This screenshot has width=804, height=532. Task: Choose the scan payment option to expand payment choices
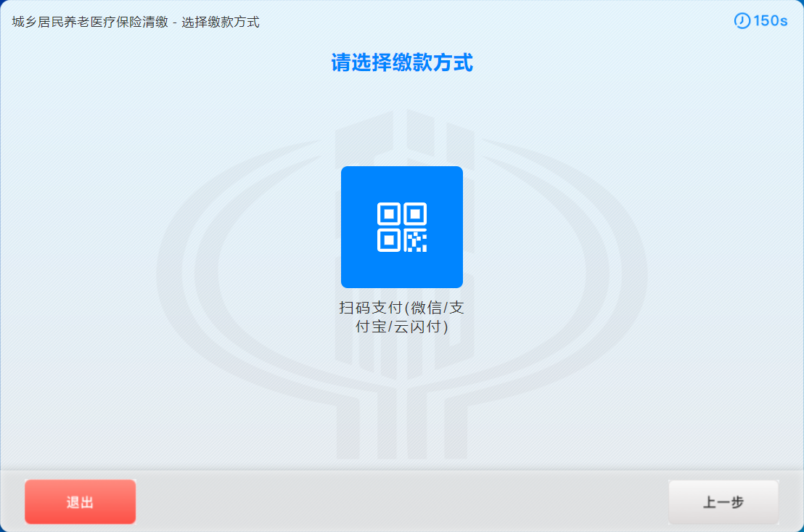(x=402, y=226)
